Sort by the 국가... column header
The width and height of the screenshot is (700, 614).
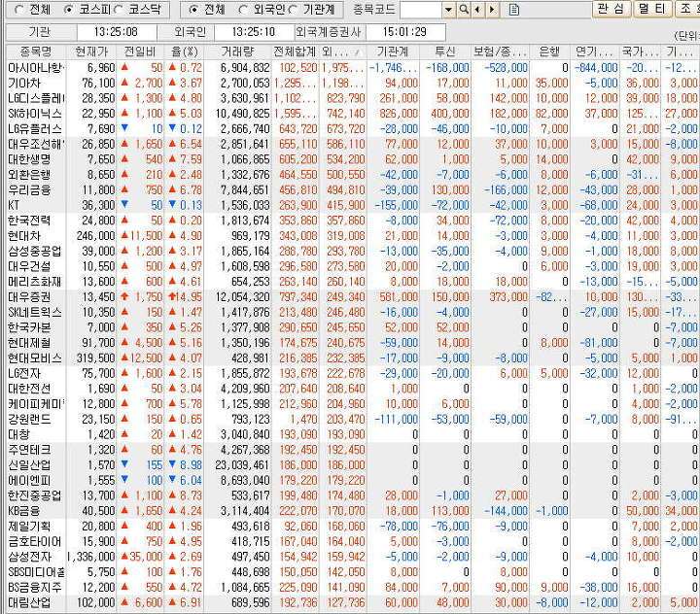tap(640, 51)
